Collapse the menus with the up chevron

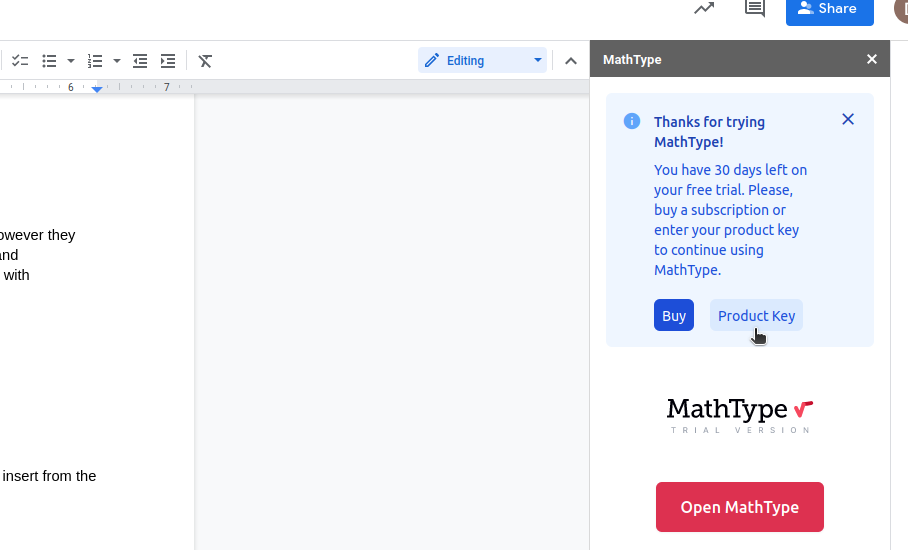[571, 61]
